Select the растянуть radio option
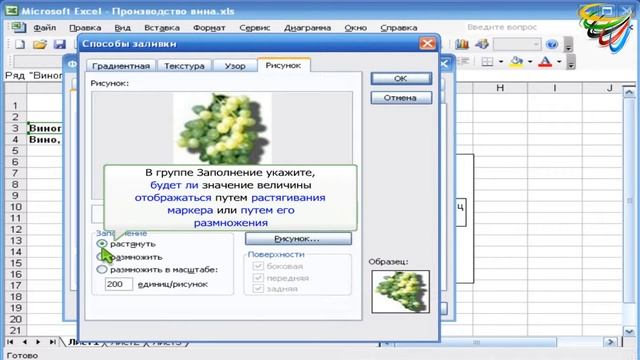This screenshot has width=640, height=360. (x=102, y=244)
